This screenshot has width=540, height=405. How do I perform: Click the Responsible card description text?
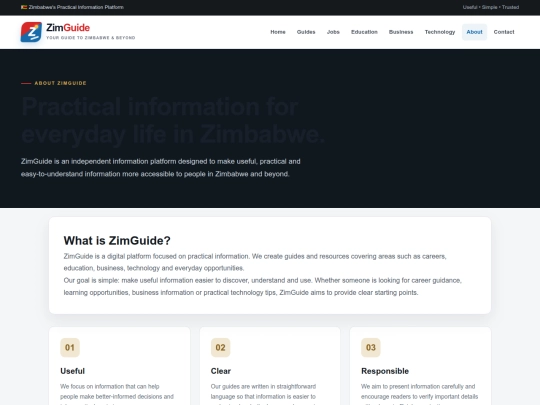click(x=419, y=394)
